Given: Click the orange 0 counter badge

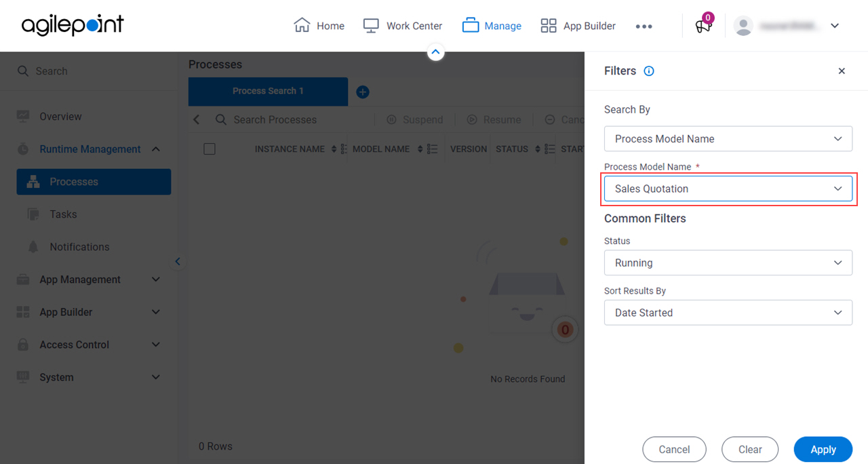Looking at the screenshot, I should (x=564, y=330).
